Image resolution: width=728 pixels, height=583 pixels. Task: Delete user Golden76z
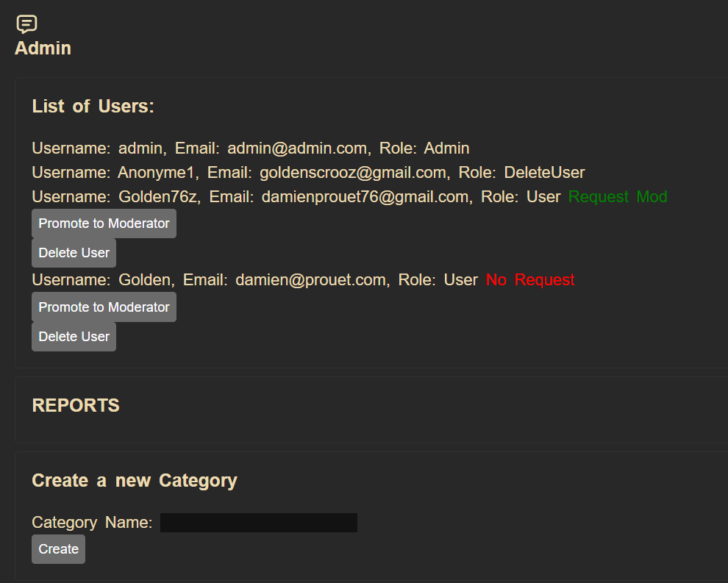(74, 253)
